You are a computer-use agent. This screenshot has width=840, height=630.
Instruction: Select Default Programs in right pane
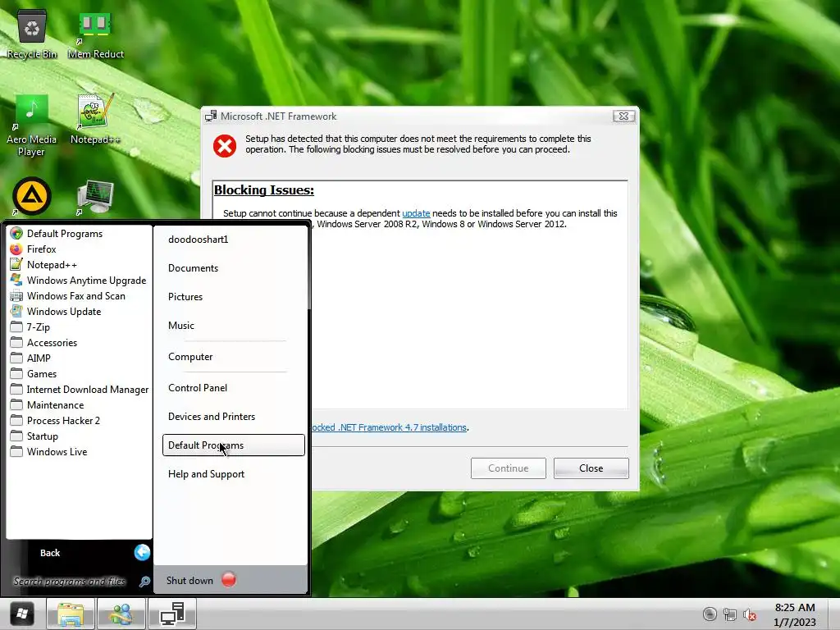coord(234,445)
